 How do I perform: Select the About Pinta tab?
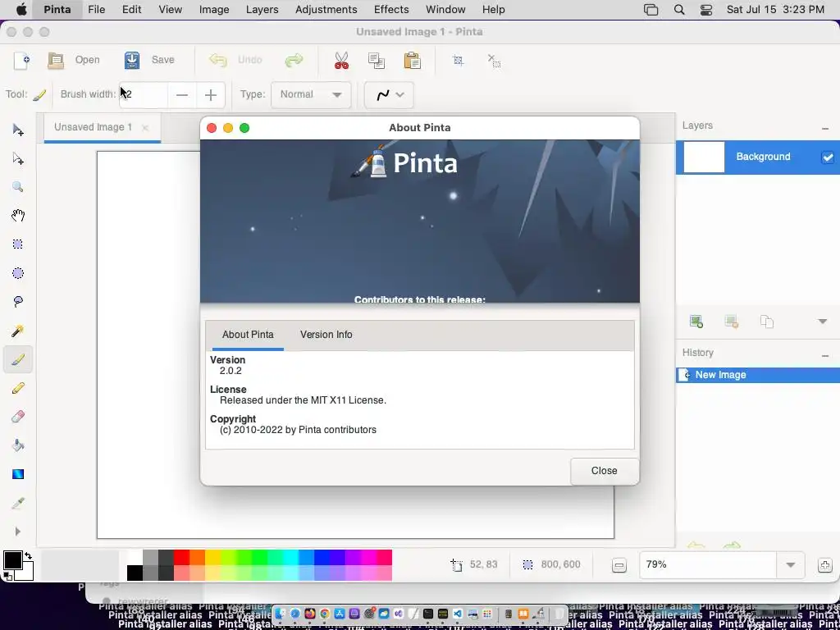(x=248, y=335)
